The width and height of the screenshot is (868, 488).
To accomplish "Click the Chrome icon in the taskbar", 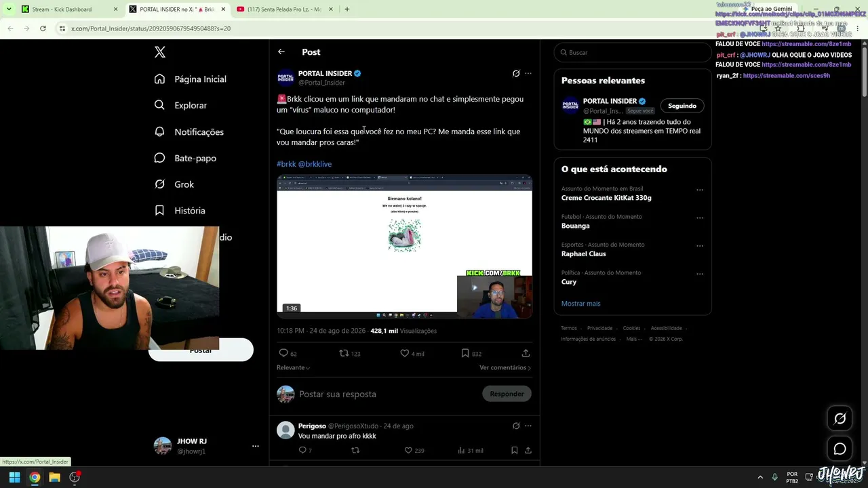I will click(35, 477).
